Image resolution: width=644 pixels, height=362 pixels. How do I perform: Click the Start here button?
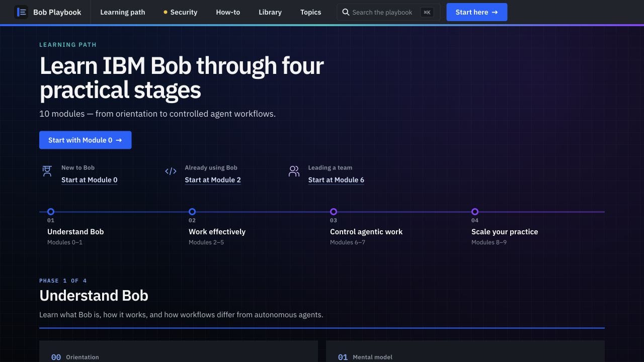477,12
